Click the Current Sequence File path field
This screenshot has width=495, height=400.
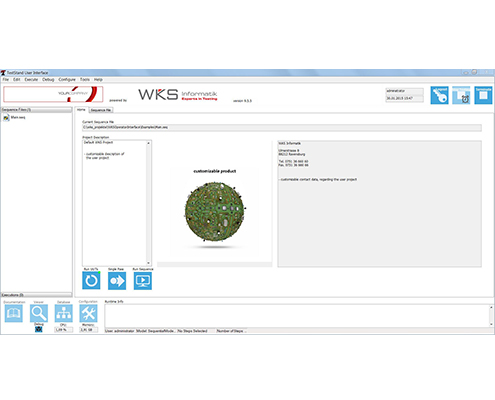(282, 127)
